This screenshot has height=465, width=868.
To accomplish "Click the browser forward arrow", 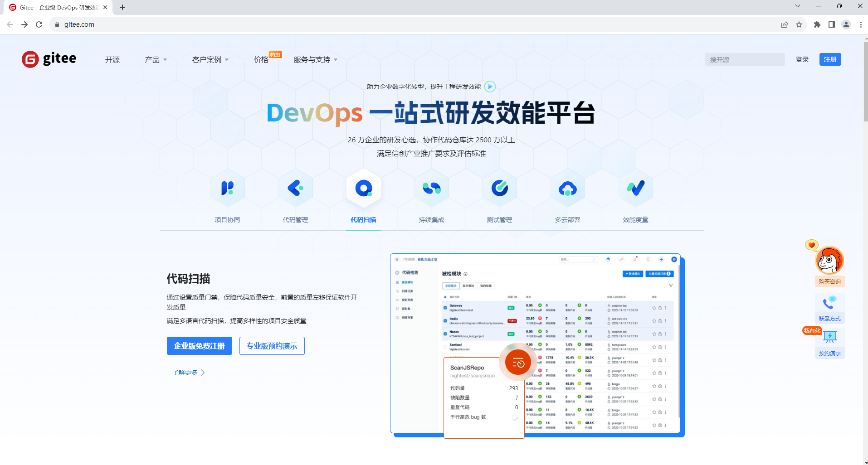I will click(x=24, y=24).
